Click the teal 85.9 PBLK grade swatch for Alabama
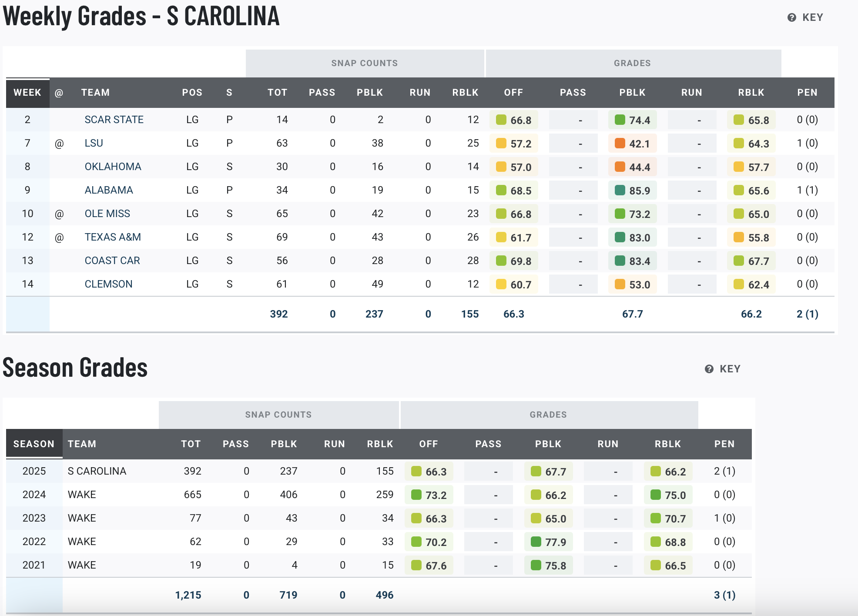 coord(620,191)
